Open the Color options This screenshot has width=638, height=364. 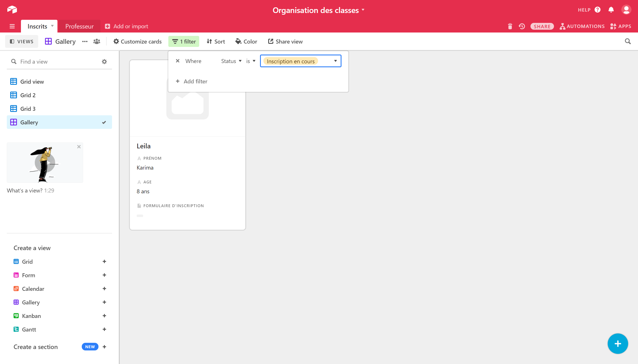pos(246,42)
